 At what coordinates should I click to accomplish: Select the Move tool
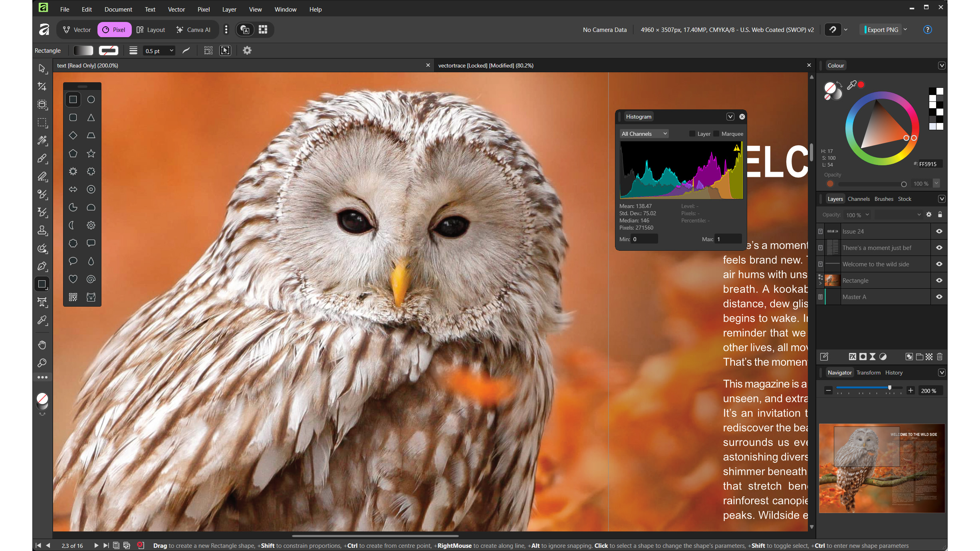tap(42, 68)
